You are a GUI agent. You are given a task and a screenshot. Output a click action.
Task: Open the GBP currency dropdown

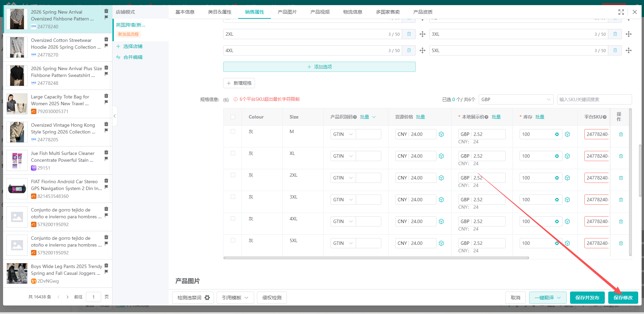click(516, 99)
